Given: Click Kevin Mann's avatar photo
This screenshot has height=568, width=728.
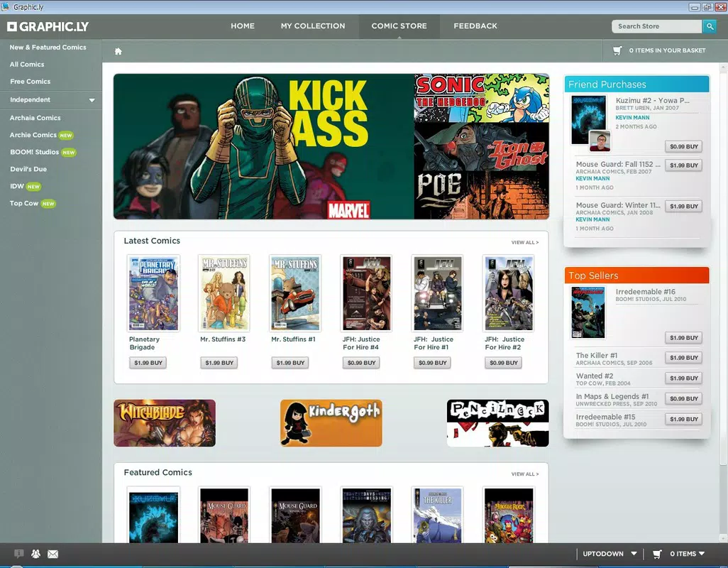Looking at the screenshot, I should pos(600,141).
